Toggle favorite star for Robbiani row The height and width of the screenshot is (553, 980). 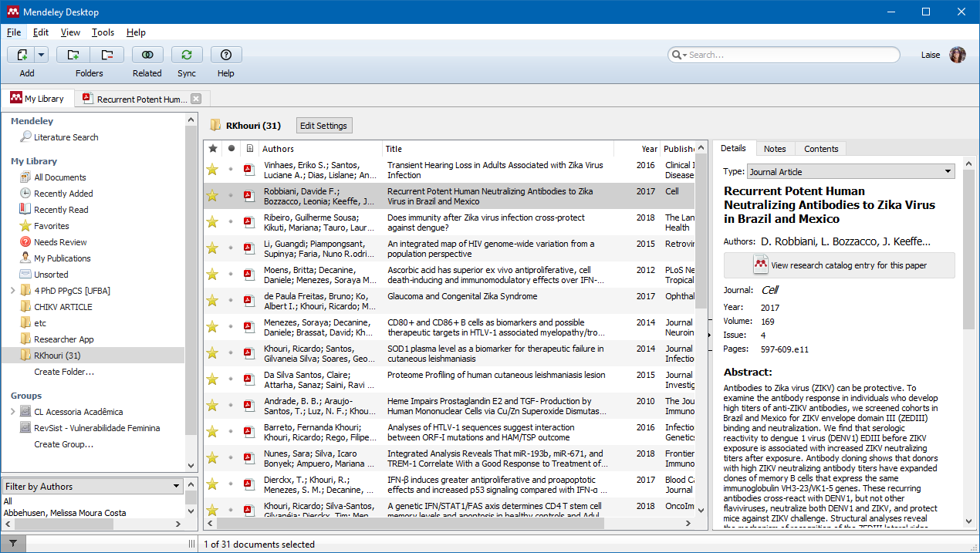click(x=212, y=196)
